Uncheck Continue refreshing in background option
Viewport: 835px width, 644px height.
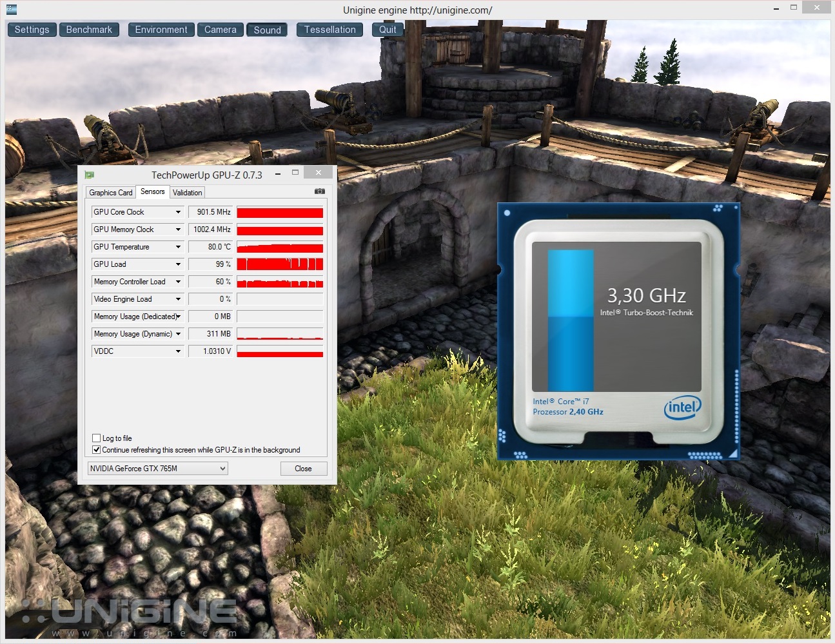point(97,450)
